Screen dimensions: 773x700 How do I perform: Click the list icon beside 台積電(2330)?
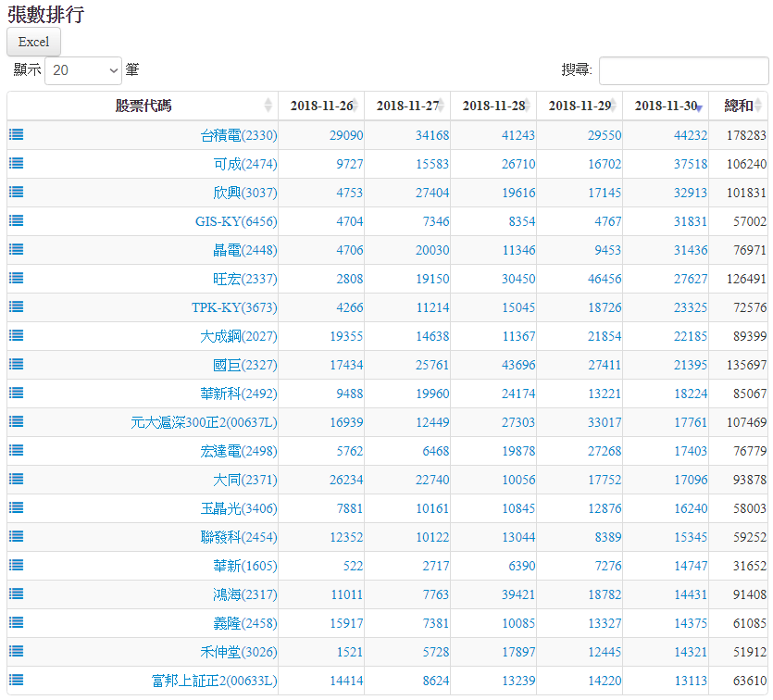coord(17,134)
